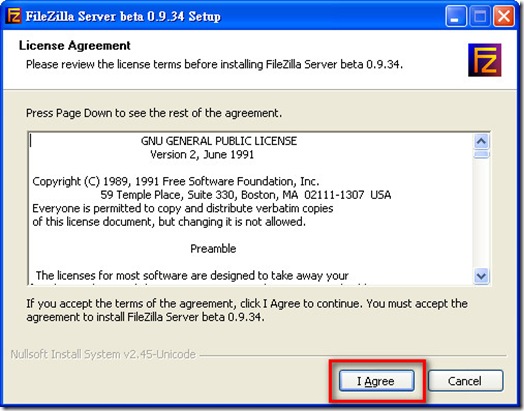This screenshot has height=411, width=524.
Task: Click the greyed-out maximize button
Action: (480, 17)
